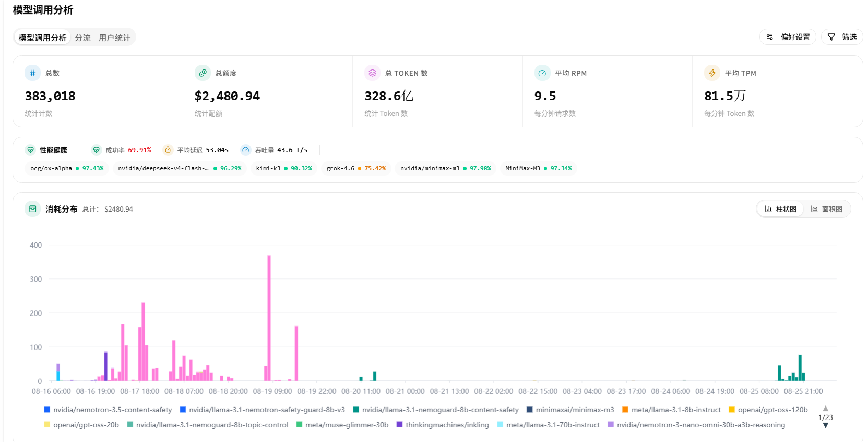Select the grok-4.6 model health chip
Viewport: 868px width, 442px height.
pyautogui.click(x=356, y=168)
